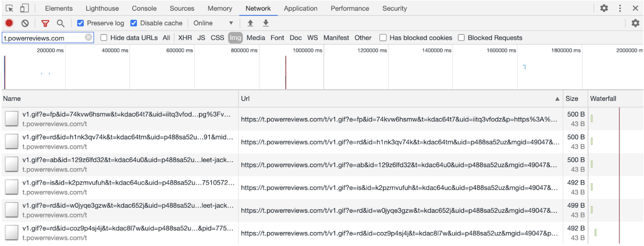Stop recording network log with red button
The width and height of the screenshot is (644, 246).
[x=9, y=23]
